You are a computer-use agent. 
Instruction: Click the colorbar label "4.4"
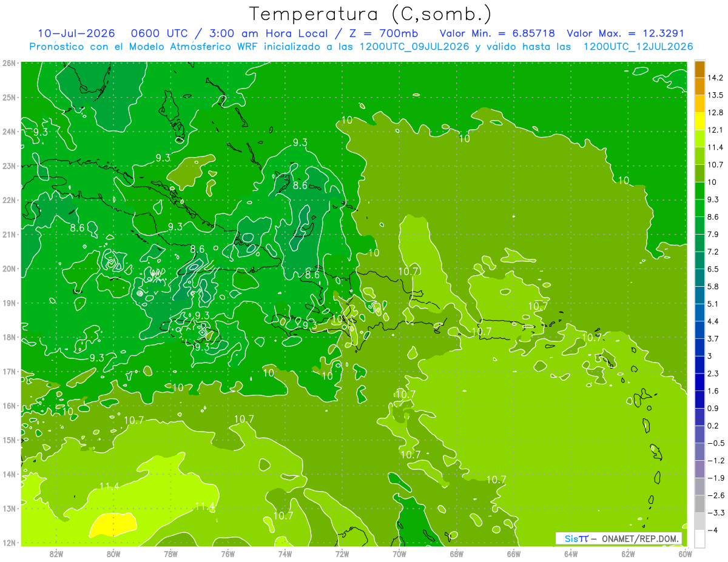coord(713,321)
